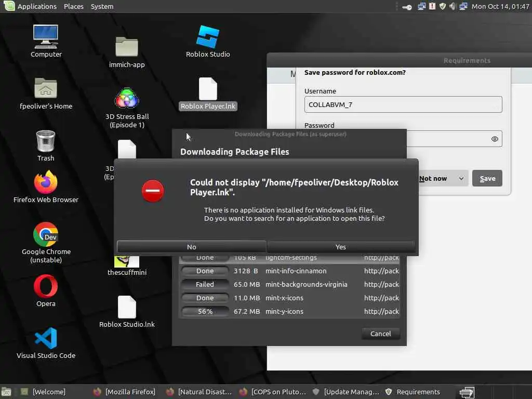The height and width of the screenshot is (399, 532).
Task: Switch to [Update Manag... taskbar window
Action: pos(345,392)
